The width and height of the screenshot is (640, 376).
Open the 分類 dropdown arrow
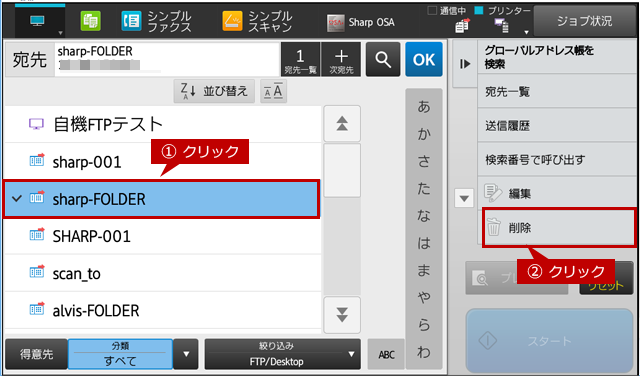pyautogui.click(x=186, y=354)
